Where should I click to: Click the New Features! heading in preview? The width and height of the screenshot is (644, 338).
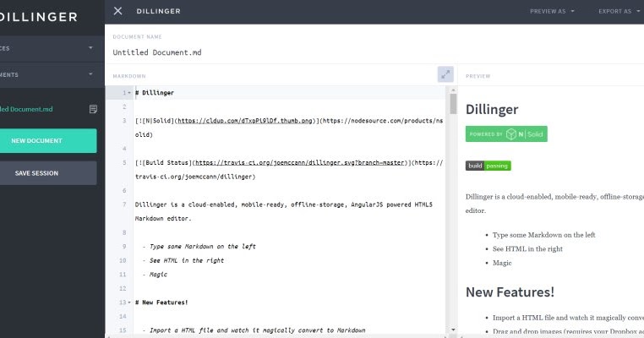510,292
